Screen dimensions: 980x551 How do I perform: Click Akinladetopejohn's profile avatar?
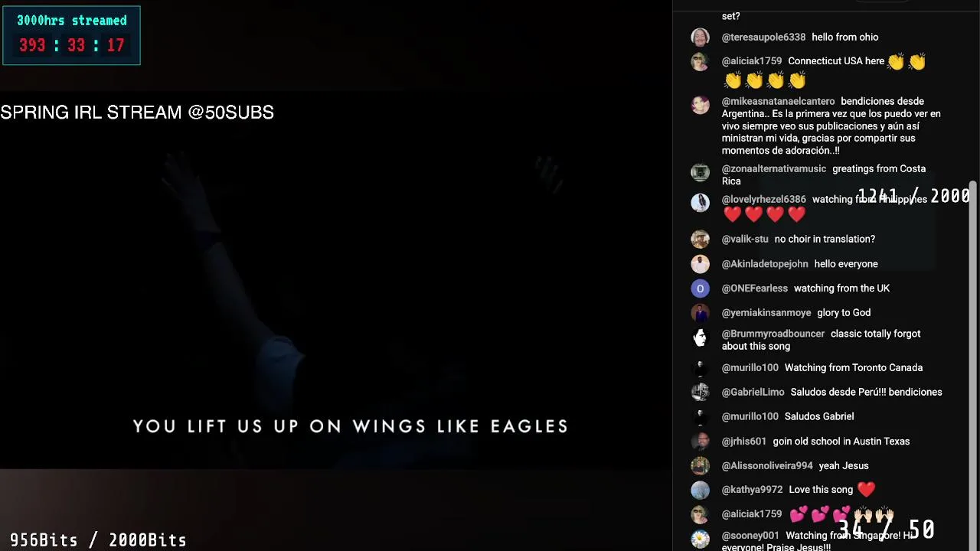click(x=700, y=264)
